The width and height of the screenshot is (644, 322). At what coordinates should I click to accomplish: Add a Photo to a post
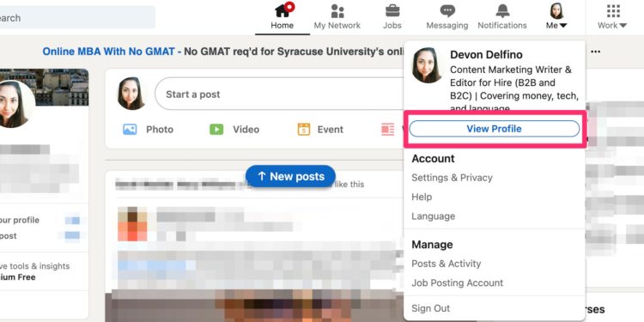pos(149,130)
